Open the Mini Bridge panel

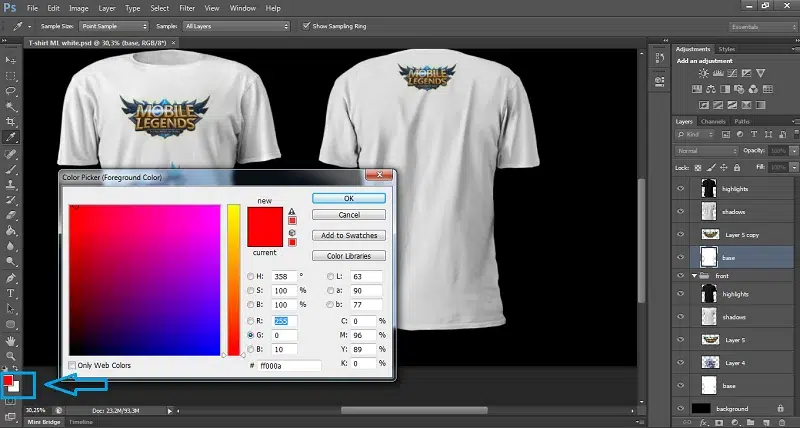tap(43, 422)
